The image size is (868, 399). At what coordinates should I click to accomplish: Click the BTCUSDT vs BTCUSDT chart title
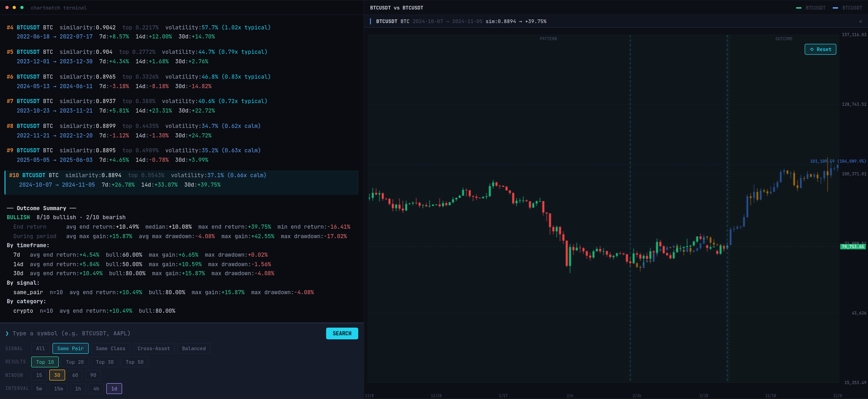click(x=397, y=8)
